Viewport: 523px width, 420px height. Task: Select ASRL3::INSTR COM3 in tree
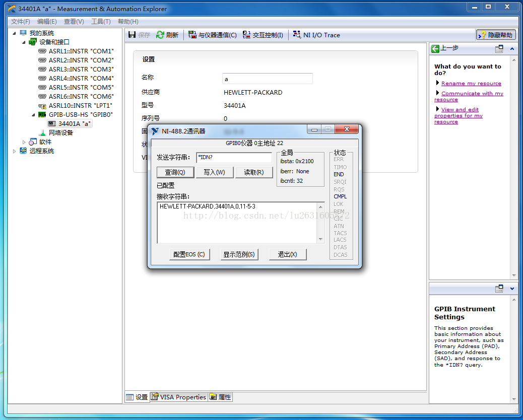pos(81,69)
